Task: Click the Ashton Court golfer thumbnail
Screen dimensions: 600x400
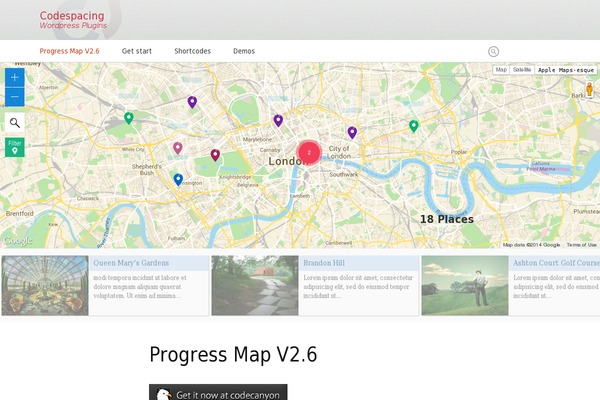Action: pos(465,286)
